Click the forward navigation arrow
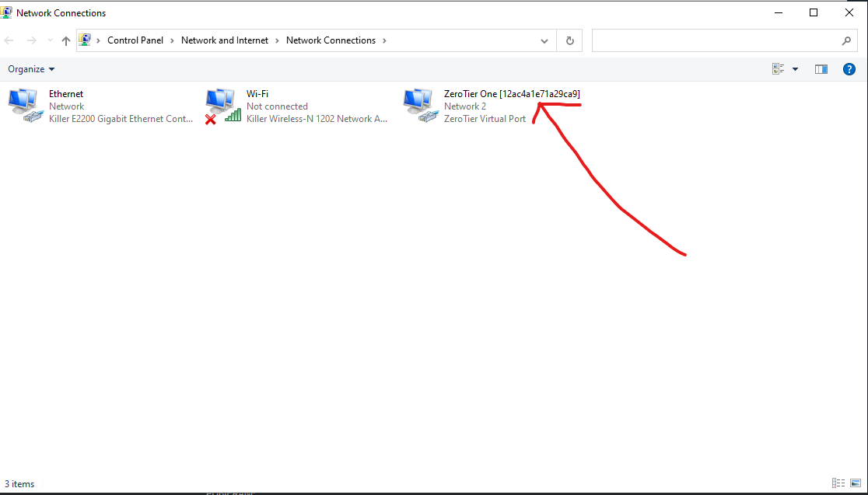Screen dimensions: 868x495 32,40
